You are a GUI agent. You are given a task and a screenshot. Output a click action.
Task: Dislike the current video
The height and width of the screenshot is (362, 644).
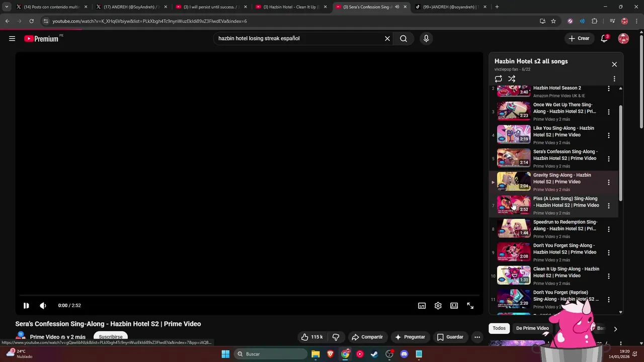click(336, 337)
